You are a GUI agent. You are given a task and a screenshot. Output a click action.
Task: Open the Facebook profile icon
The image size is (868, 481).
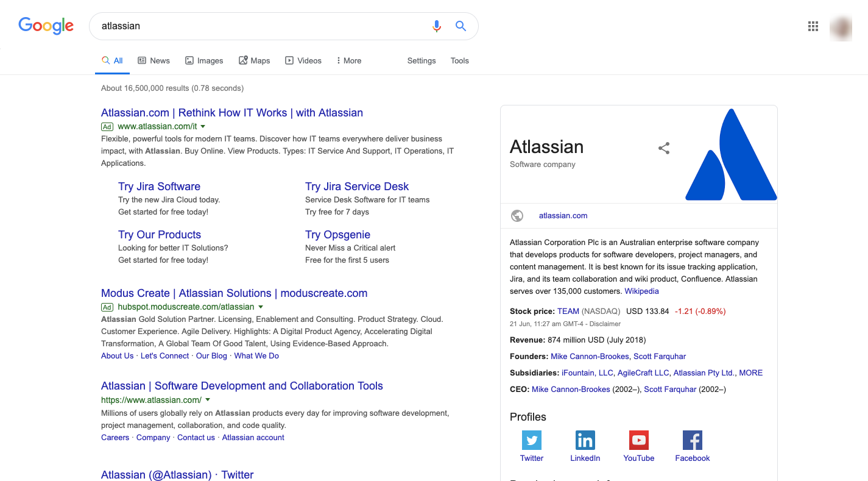pos(693,440)
